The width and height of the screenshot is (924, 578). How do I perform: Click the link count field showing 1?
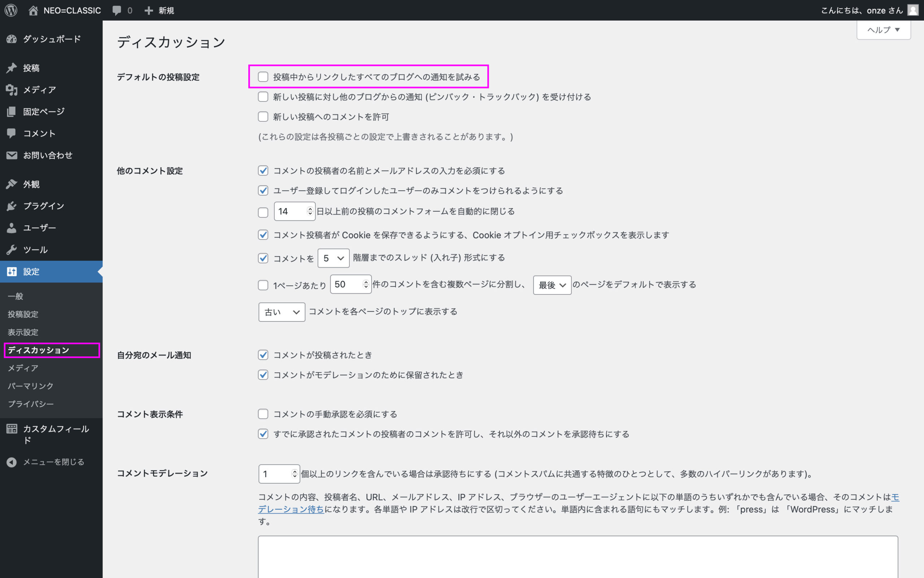tap(279, 474)
